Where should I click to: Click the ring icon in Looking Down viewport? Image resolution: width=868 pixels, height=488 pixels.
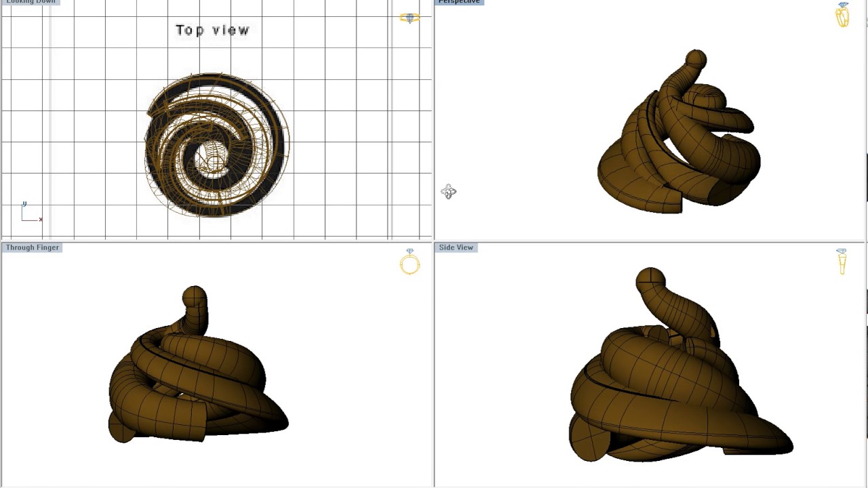[409, 18]
